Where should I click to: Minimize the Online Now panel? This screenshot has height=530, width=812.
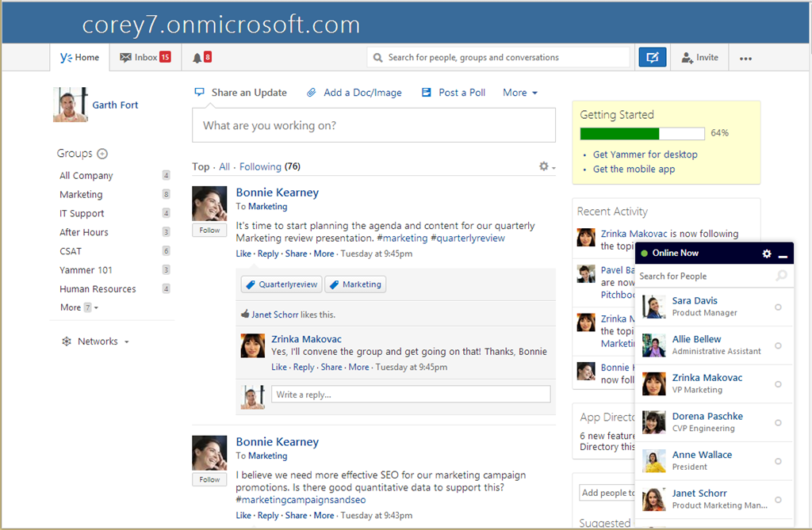[783, 256]
